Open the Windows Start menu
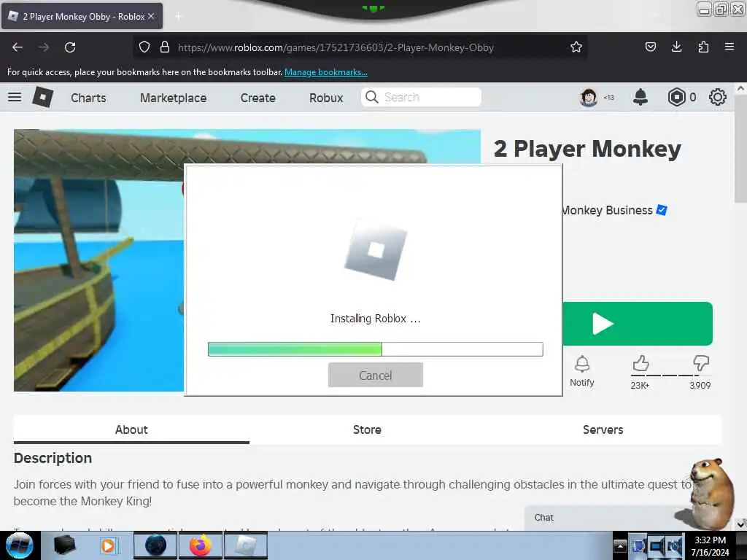 20,545
